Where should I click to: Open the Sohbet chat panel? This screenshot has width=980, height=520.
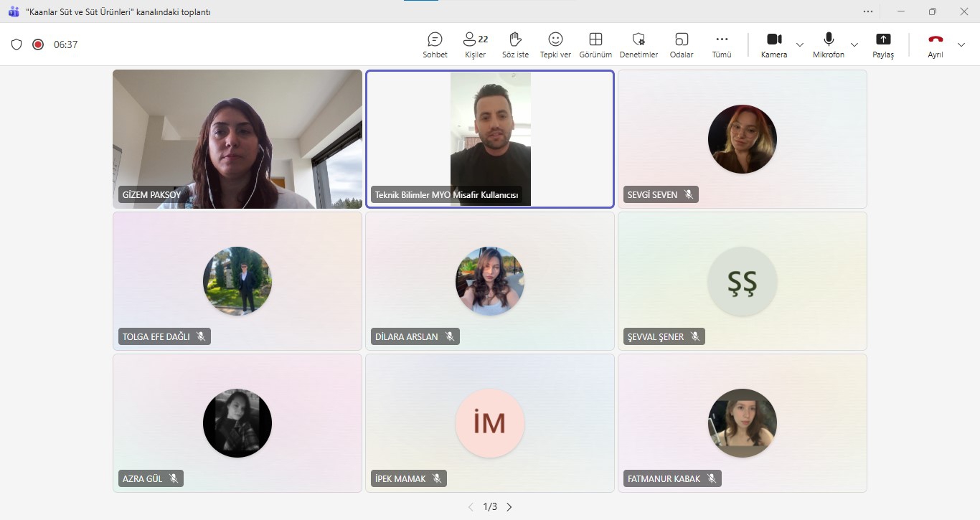click(435, 44)
